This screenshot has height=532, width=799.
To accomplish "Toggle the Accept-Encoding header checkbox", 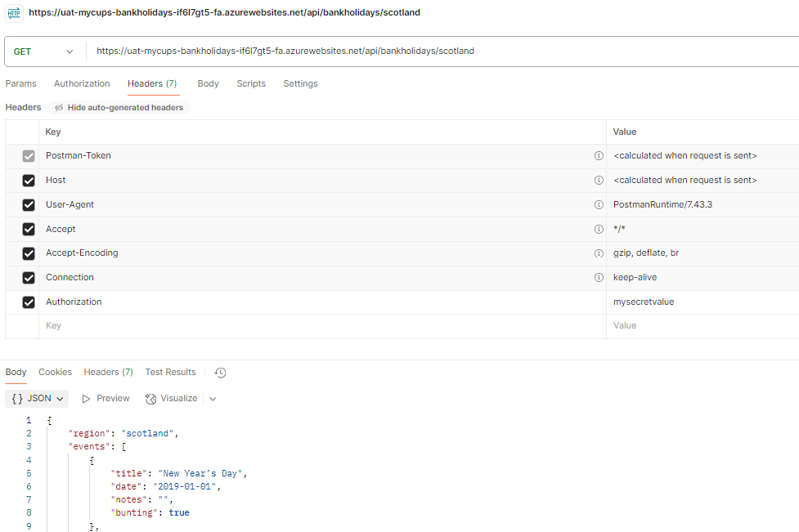I will click(29, 253).
